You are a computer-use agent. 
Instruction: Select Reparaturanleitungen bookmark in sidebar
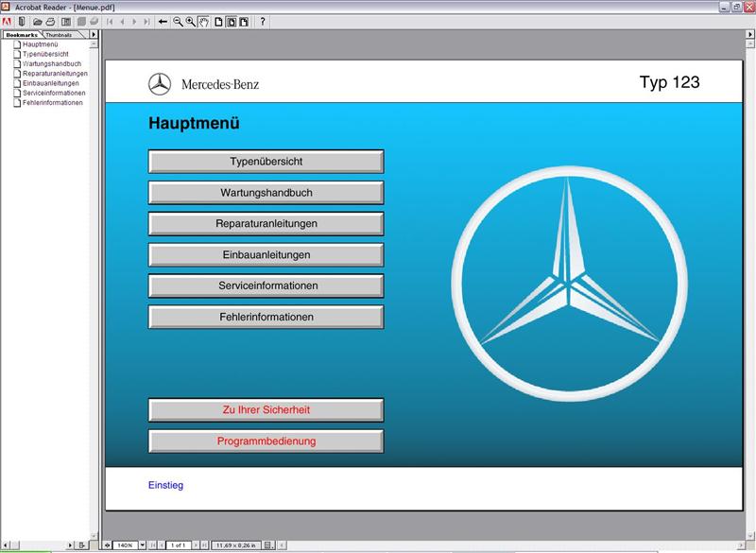[55, 74]
